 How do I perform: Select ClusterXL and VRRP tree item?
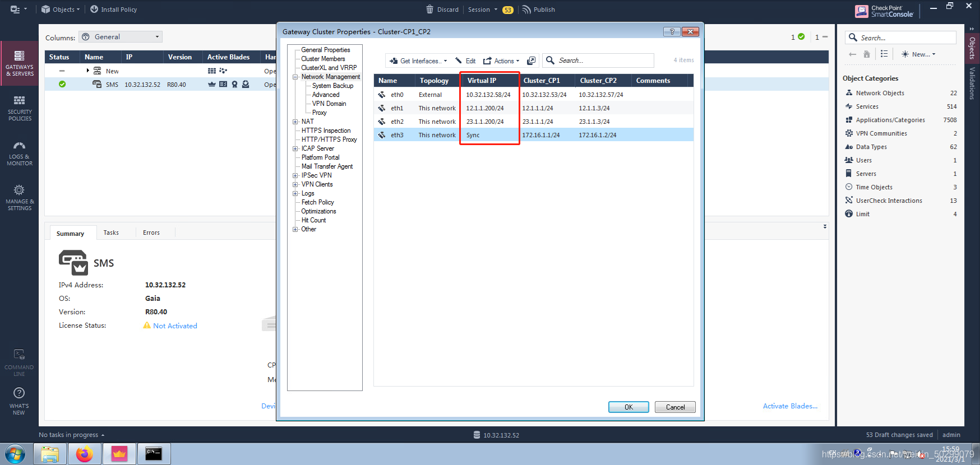(x=329, y=68)
